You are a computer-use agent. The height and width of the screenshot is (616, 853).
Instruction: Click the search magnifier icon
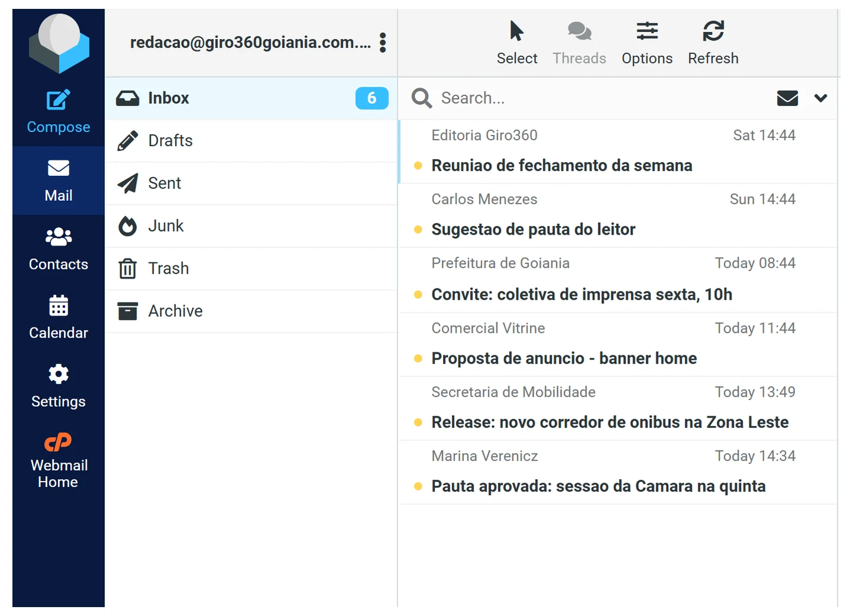(422, 98)
